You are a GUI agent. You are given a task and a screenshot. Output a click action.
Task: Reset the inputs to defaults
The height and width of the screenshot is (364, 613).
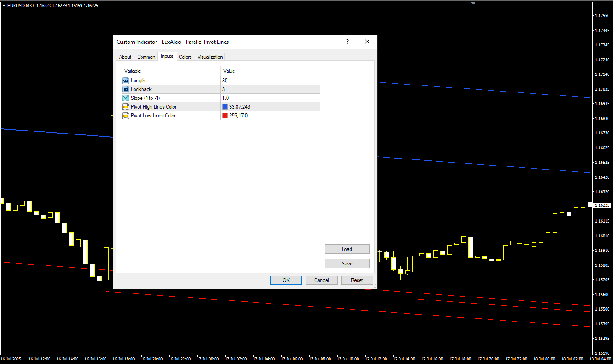pyautogui.click(x=357, y=280)
